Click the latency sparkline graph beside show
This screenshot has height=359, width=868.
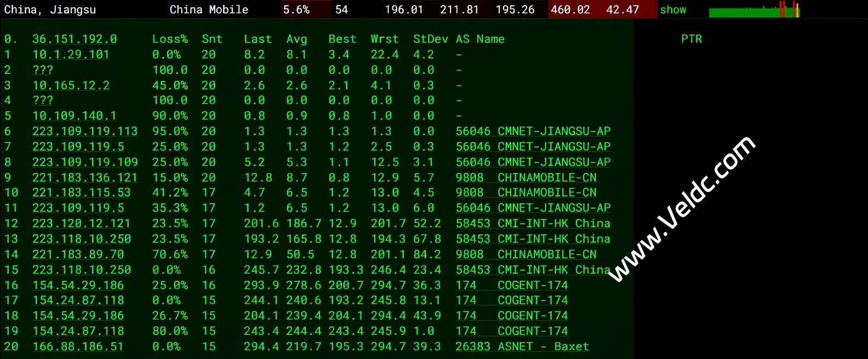coord(753,10)
